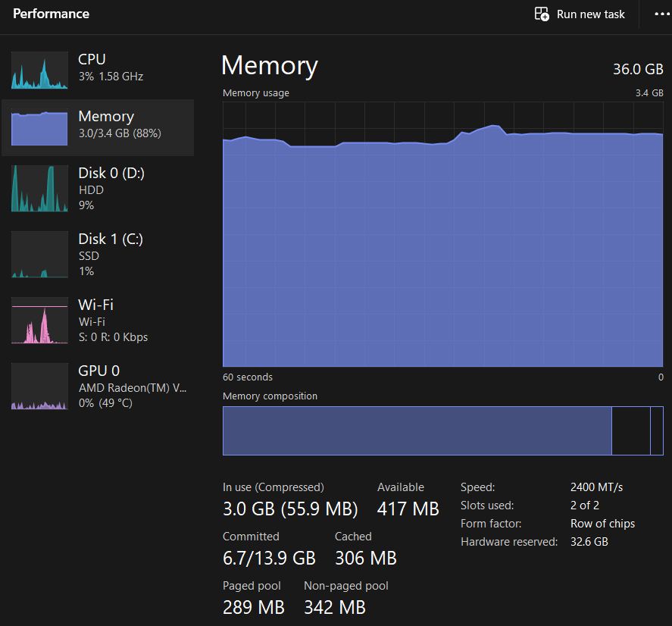Image resolution: width=672 pixels, height=626 pixels.
Task: Click the Performance page title
Action: coord(51,14)
